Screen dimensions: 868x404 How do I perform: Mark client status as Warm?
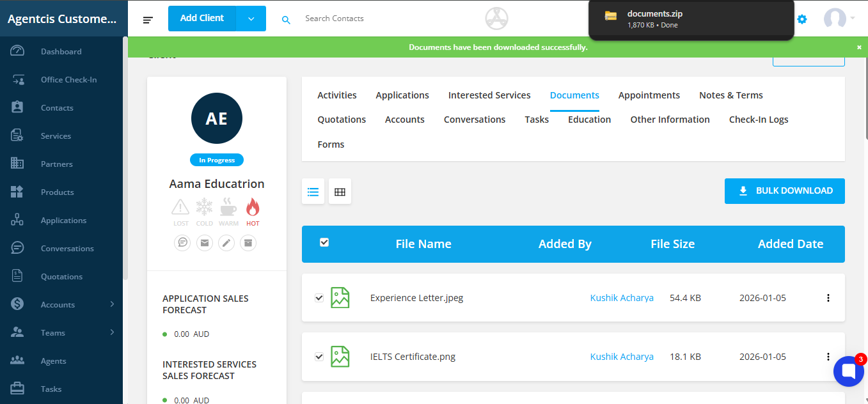(228, 212)
